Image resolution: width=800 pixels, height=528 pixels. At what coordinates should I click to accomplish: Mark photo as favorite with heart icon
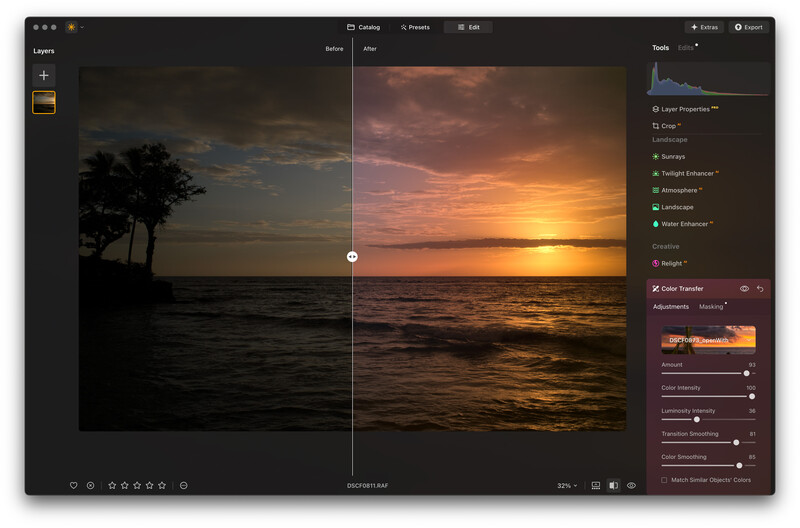(73, 486)
